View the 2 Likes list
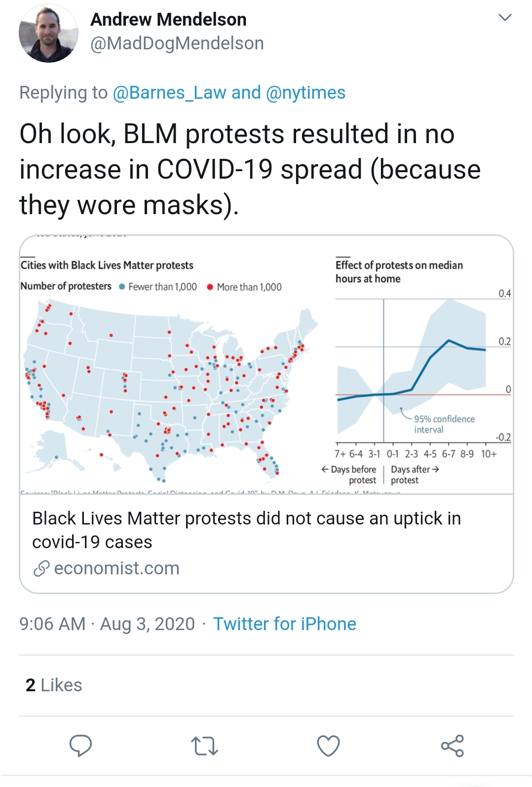This screenshot has width=532, height=787. point(54,685)
